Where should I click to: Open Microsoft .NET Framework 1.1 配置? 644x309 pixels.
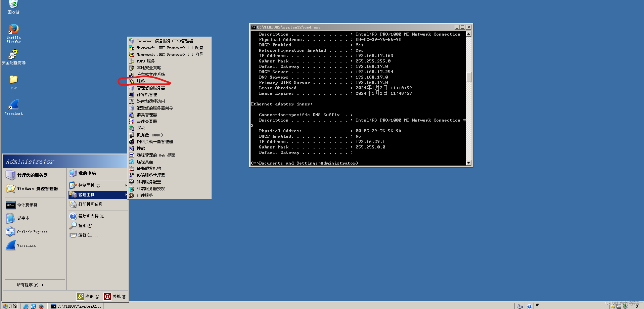170,48
